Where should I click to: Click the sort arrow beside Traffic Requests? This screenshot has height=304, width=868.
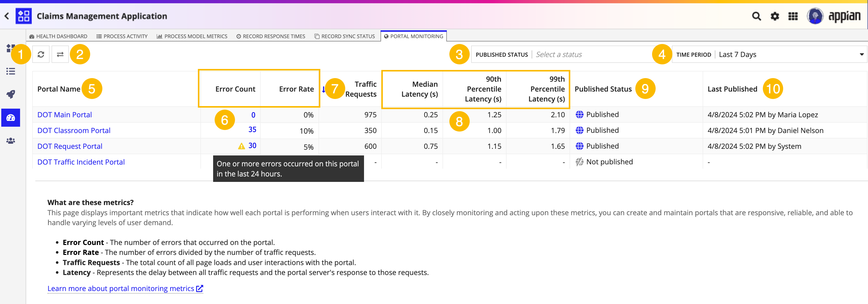(323, 89)
